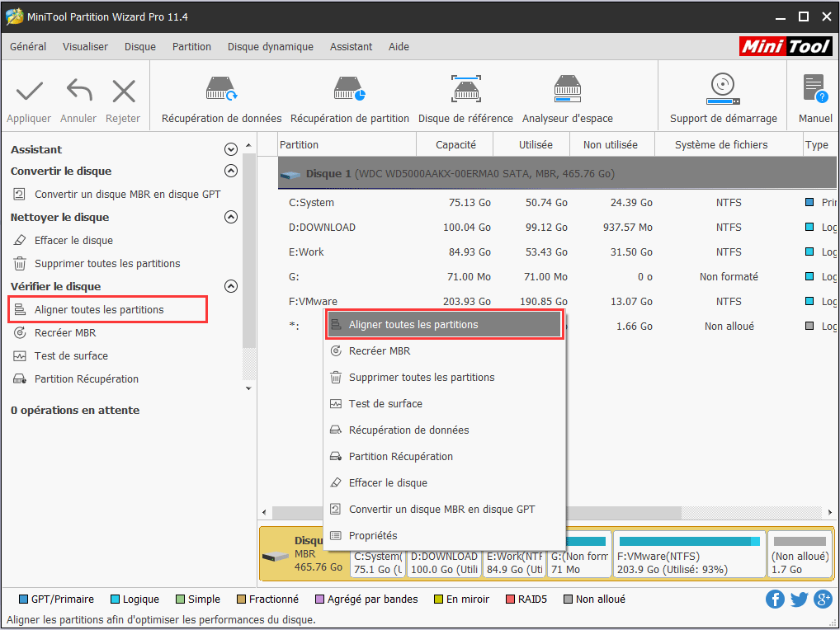Open the Disque dynamique menu
This screenshot has height=630, width=840.
271,46
